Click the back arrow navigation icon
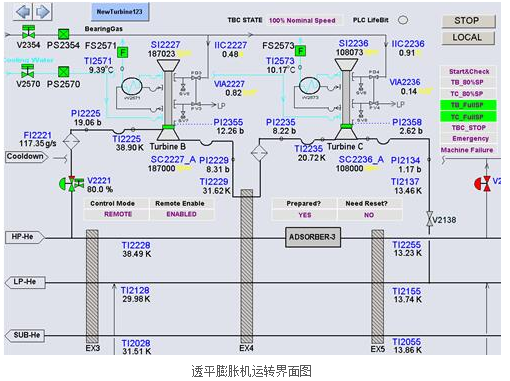This screenshot has height=381, width=510. tap(23, 12)
